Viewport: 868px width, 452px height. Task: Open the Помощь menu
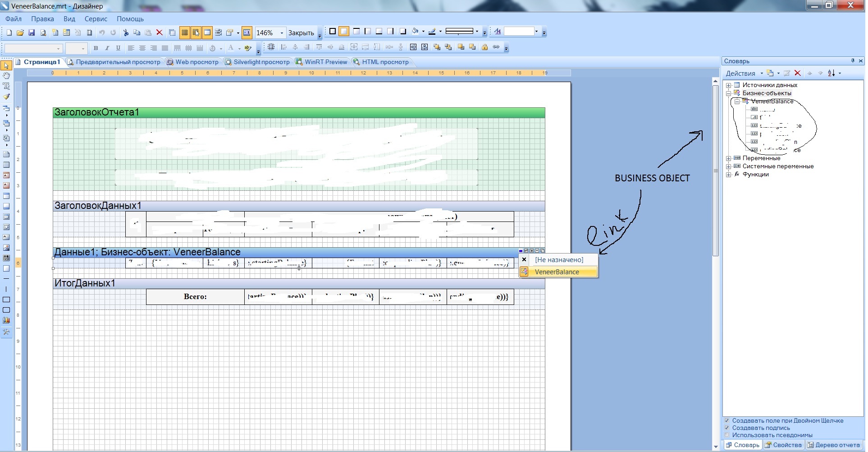tap(130, 19)
